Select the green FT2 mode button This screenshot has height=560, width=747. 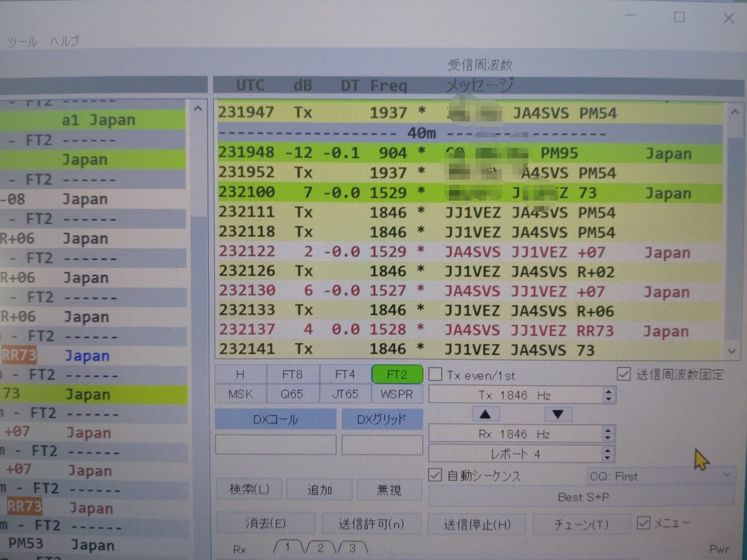[397, 375]
